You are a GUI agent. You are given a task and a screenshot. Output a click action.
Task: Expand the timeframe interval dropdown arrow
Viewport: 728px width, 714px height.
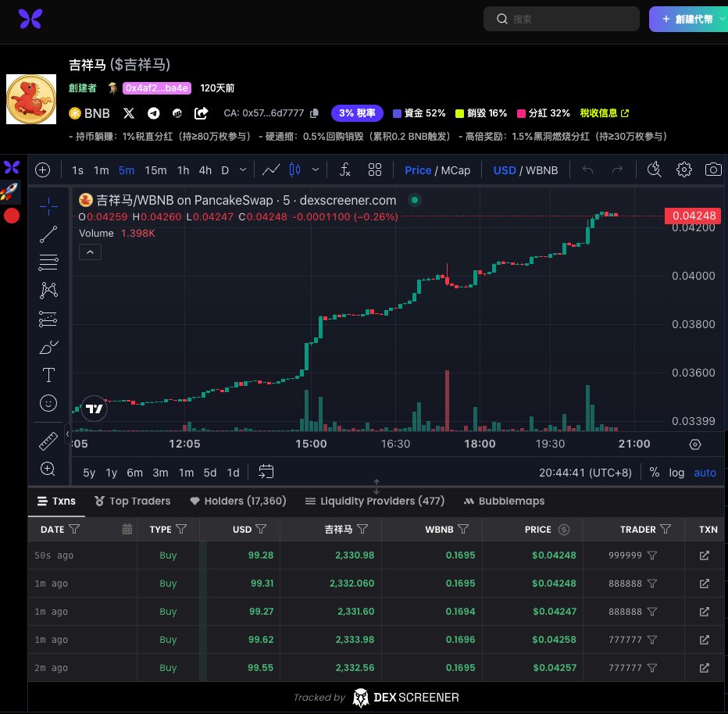(243, 170)
